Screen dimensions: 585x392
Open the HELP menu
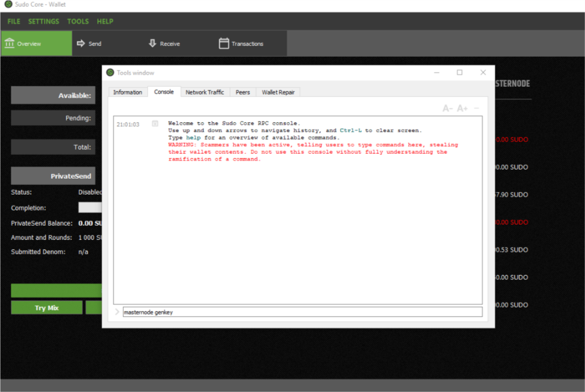(105, 22)
